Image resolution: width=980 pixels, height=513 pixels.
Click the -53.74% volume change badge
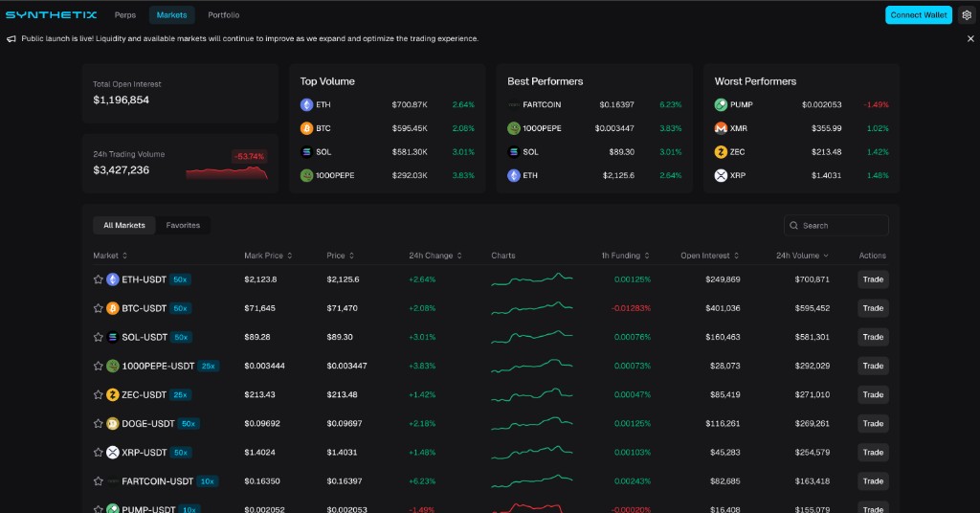pyautogui.click(x=250, y=156)
